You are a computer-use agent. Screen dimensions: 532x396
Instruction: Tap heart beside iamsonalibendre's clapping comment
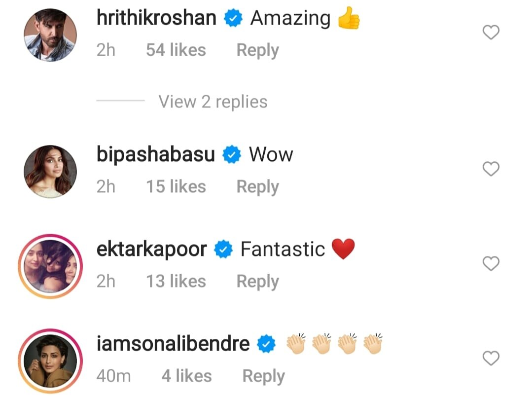pyautogui.click(x=491, y=358)
